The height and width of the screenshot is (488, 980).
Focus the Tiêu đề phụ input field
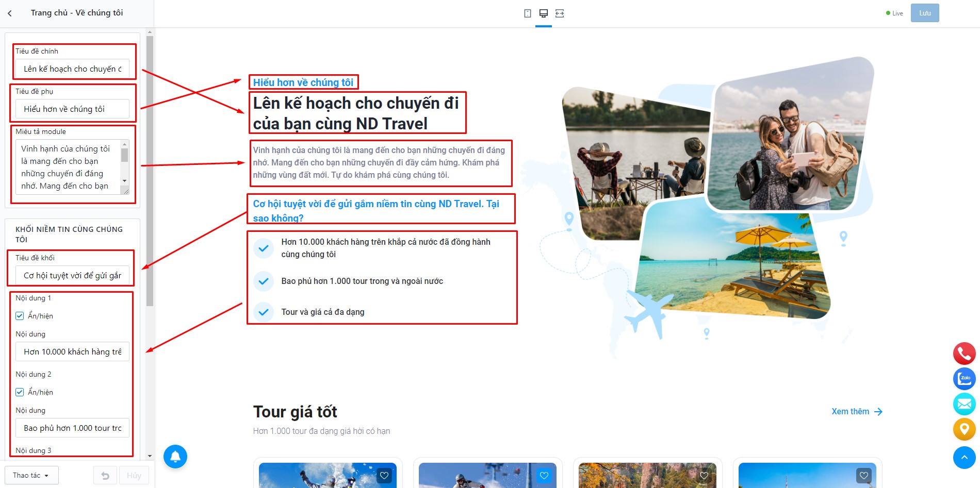72,109
